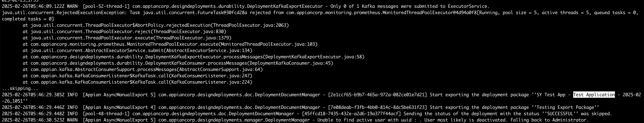This screenshot has width=644, height=123.
Task: Click the DeploymentKafkaExportExecutor.java:58 frame
Action: tap(194, 57)
